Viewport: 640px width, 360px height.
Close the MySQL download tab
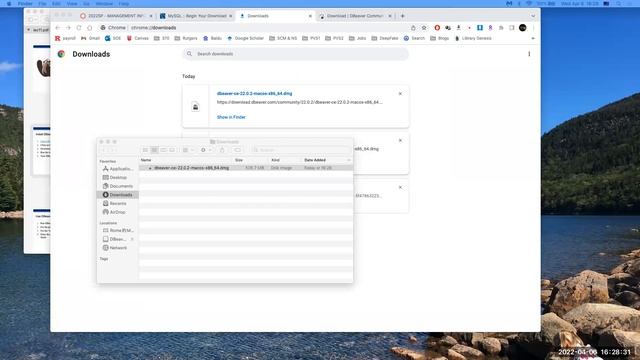coord(231,16)
